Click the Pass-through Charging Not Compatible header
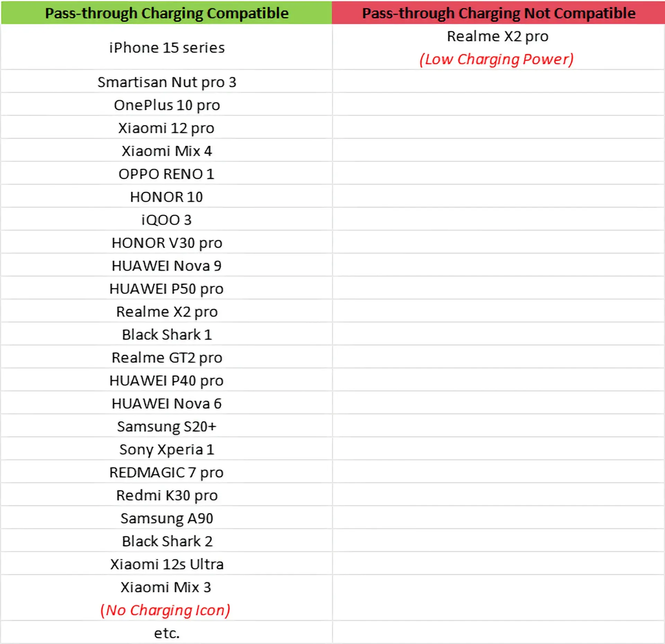 pos(498,13)
